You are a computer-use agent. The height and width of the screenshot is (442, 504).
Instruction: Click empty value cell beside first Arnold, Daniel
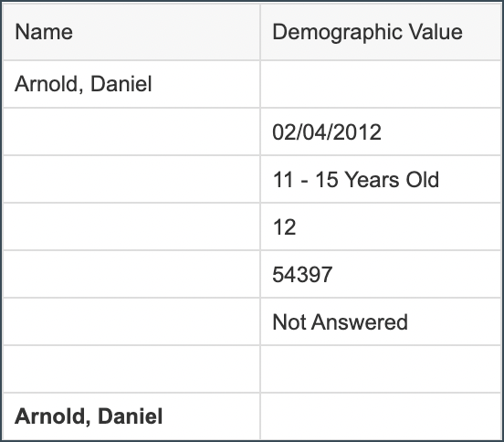381,84
